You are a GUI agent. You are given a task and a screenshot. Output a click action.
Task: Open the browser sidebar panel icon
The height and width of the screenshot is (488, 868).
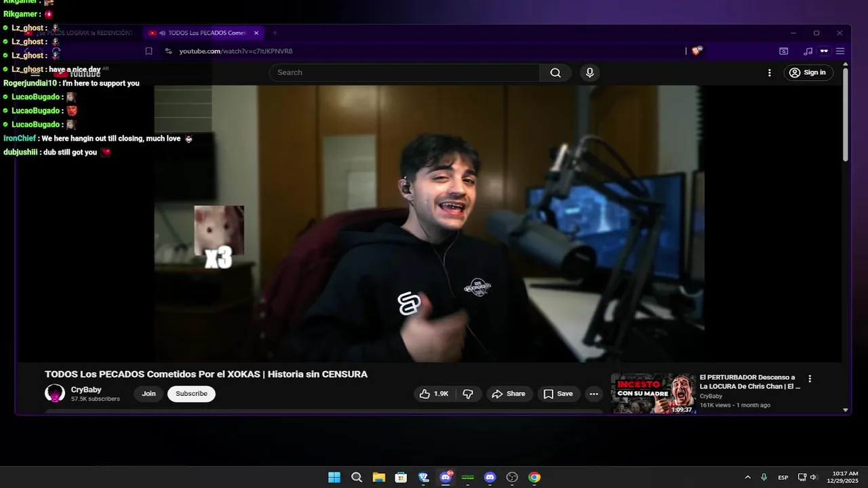784,51
